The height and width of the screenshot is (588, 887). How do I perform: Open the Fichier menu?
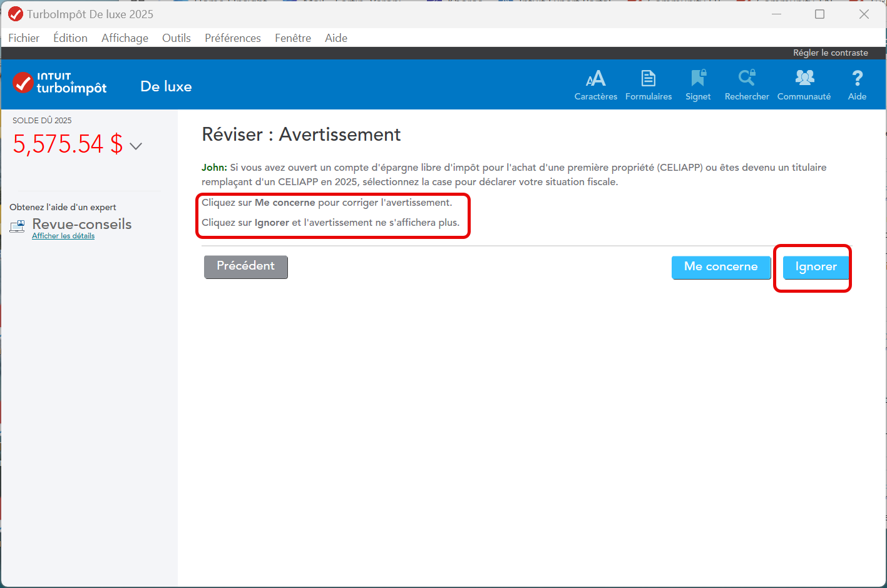(x=24, y=38)
